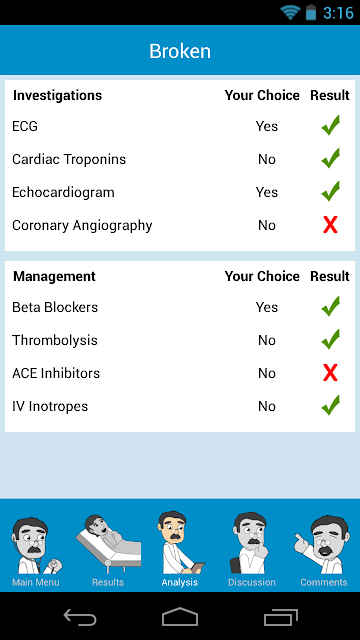Tap the Android recent apps button
Image resolution: width=360 pixels, height=640 pixels.
(280, 617)
